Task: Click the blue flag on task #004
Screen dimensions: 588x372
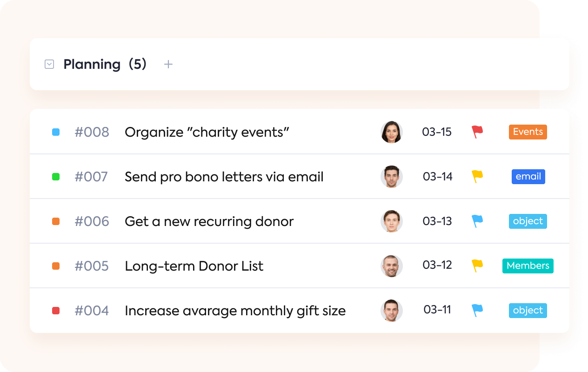Action: [x=477, y=311]
